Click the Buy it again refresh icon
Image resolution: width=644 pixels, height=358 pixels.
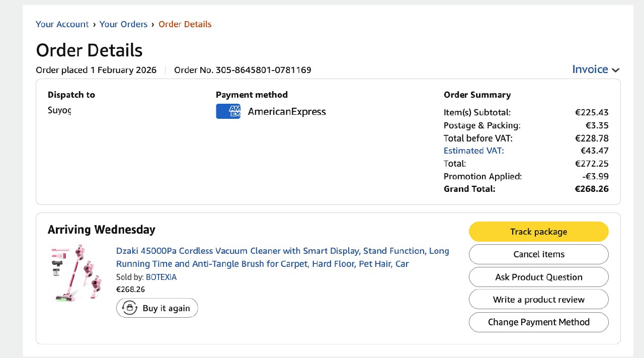pyautogui.click(x=130, y=308)
